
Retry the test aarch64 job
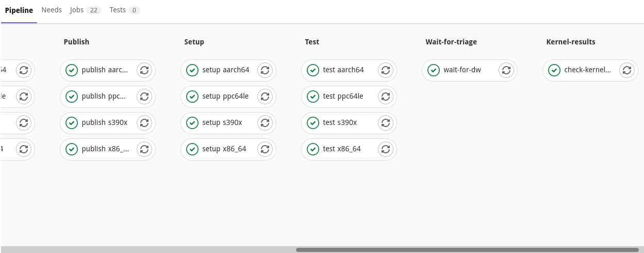(386, 70)
